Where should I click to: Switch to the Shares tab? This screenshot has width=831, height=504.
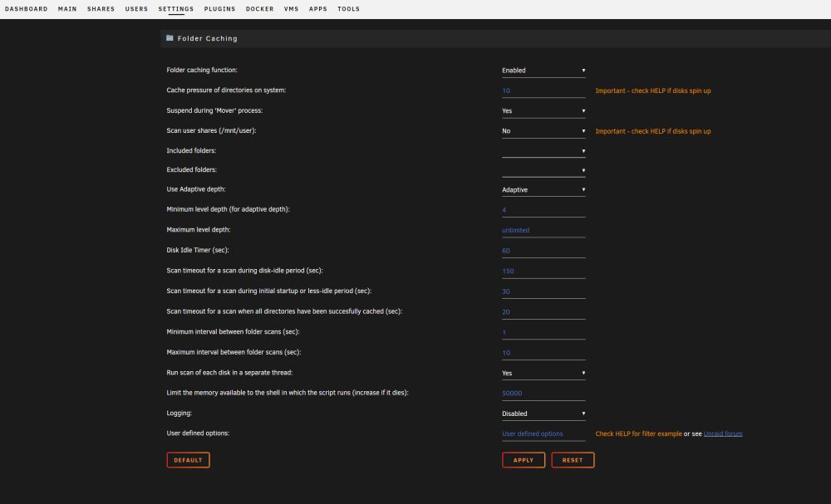click(x=101, y=9)
